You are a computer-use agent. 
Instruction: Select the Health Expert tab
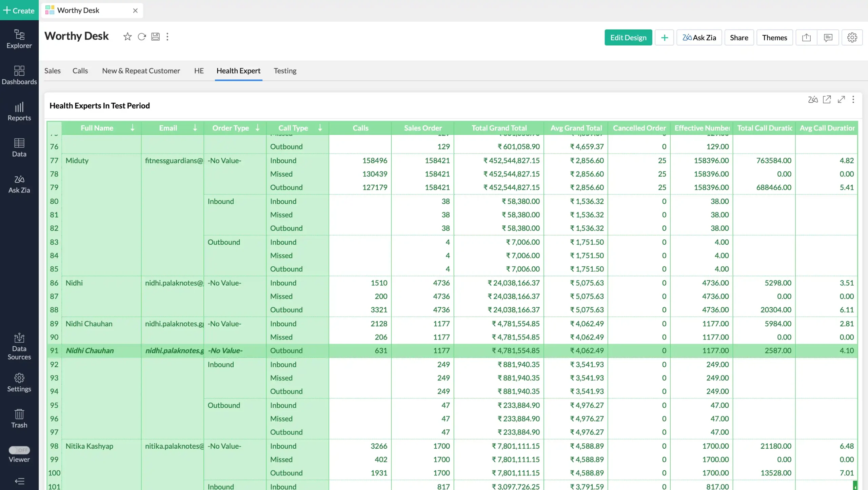pyautogui.click(x=238, y=70)
